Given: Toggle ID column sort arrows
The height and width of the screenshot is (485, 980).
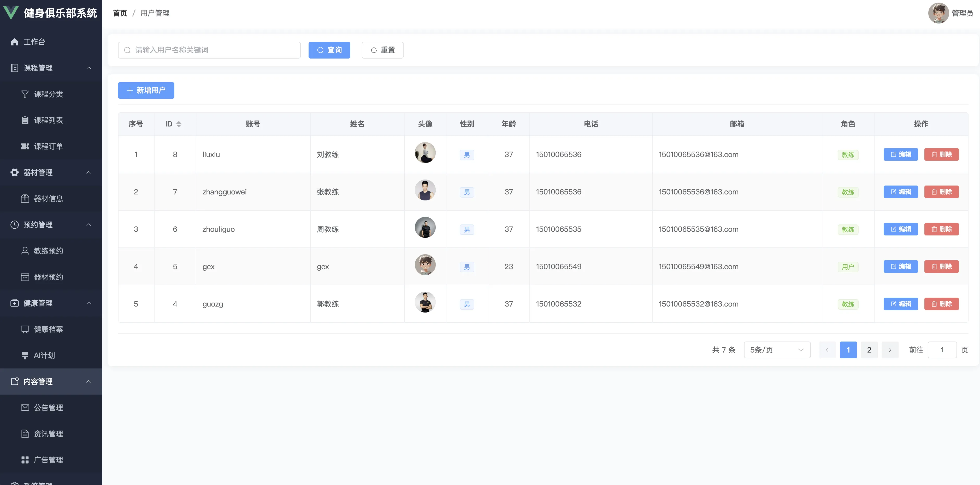Looking at the screenshot, I should [178, 124].
